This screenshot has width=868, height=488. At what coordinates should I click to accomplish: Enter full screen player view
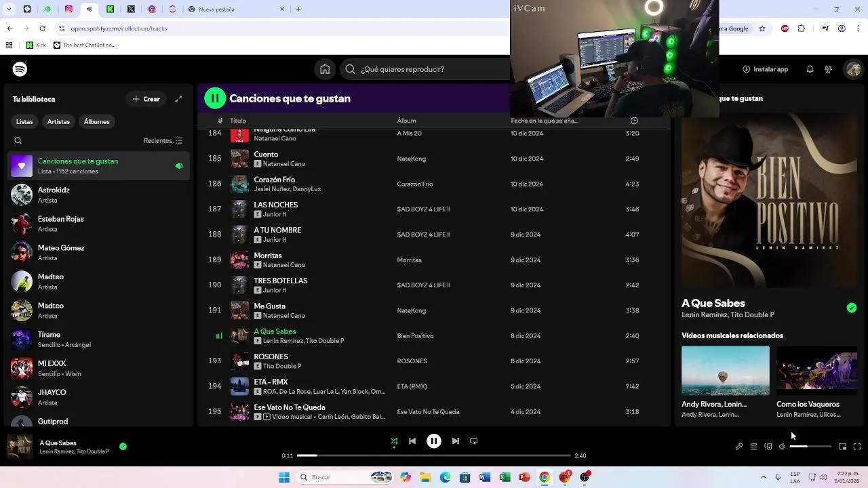pyautogui.click(x=857, y=447)
